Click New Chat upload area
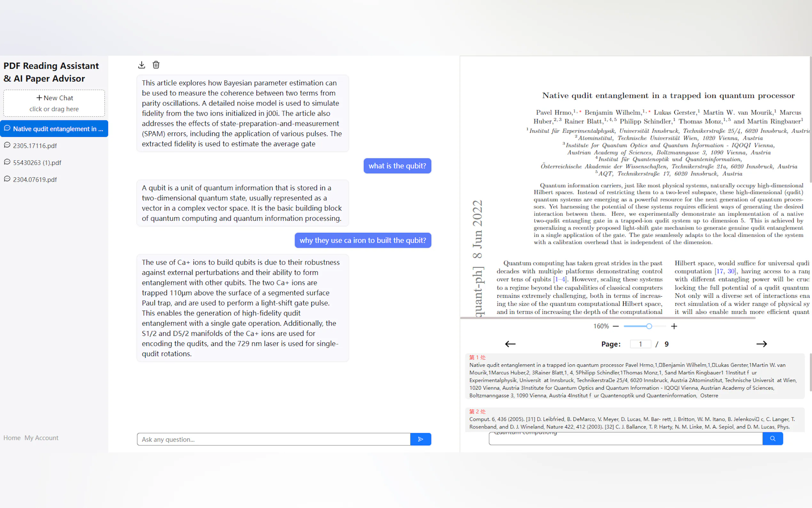Image resolution: width=812 pixels, height=508 pixels. point(54,103)
